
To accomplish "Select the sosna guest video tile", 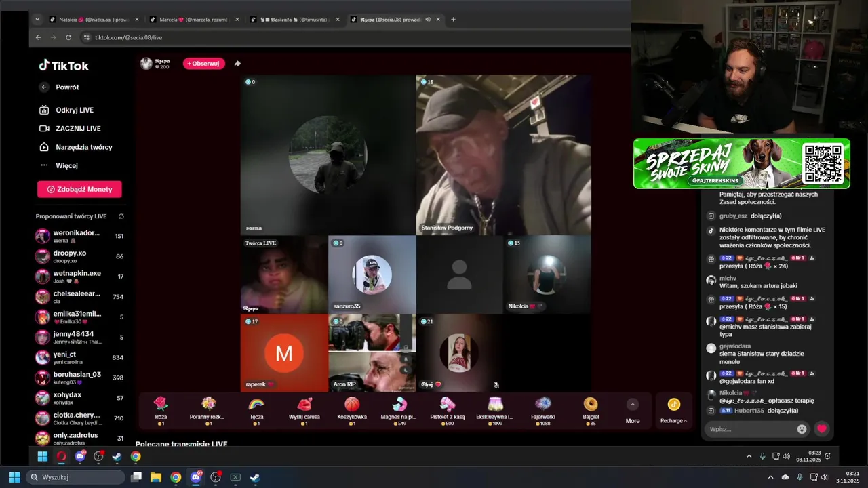I will [328, 155].
